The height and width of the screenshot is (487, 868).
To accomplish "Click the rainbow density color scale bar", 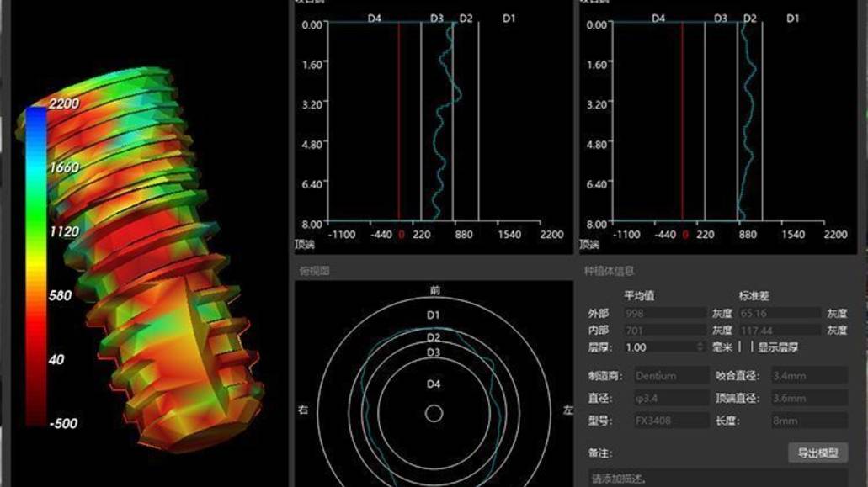I will pos(36,267).
